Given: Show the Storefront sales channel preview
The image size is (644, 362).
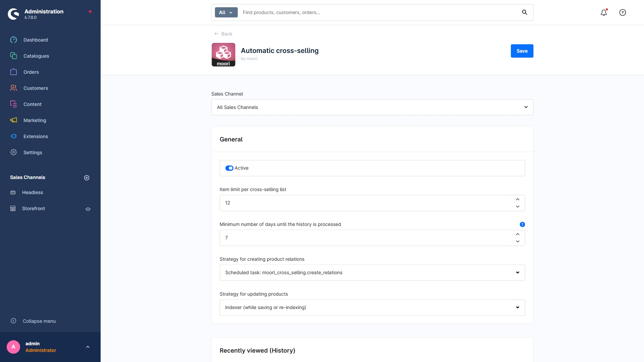Looking at the screenshot, I should pos(88,209).
